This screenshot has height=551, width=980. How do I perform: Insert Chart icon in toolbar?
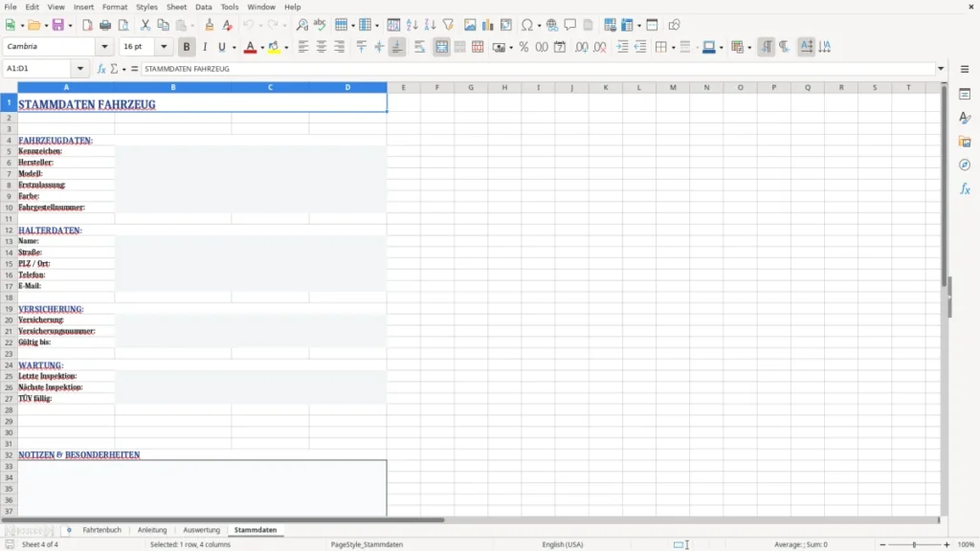tap(487, 25)
